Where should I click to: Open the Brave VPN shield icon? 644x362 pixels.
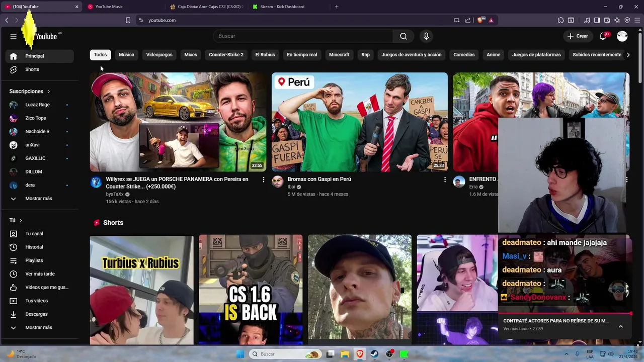click(x=627, y=20)
